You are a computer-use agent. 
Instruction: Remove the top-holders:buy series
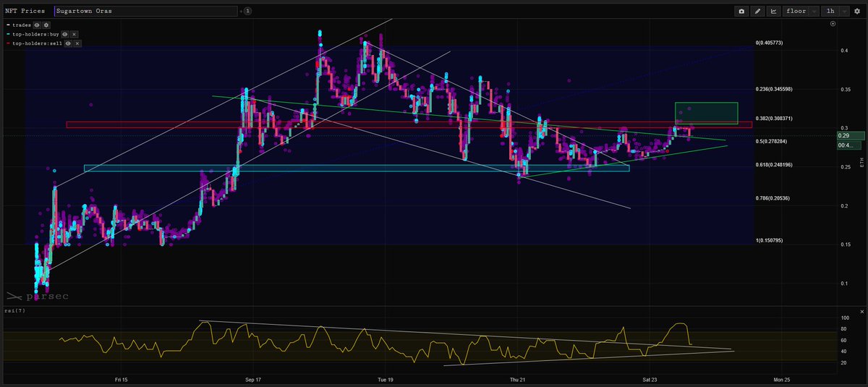pos(74,34)
